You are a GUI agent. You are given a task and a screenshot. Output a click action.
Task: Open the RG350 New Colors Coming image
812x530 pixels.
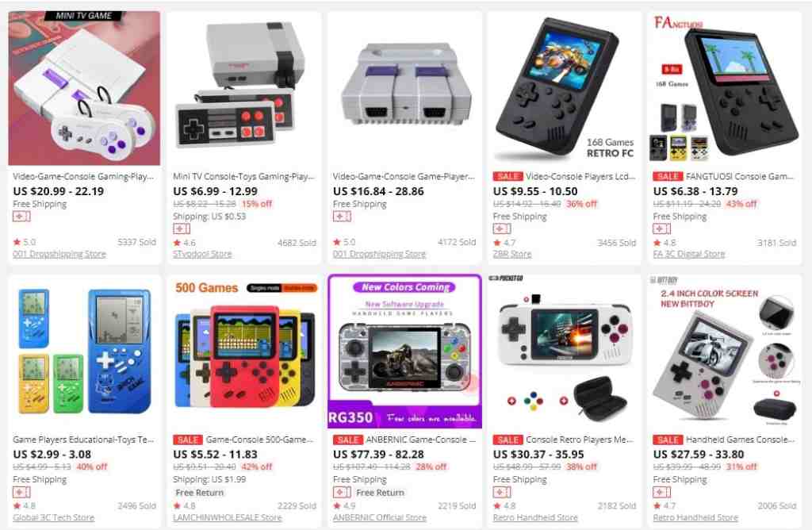point(404,351)
